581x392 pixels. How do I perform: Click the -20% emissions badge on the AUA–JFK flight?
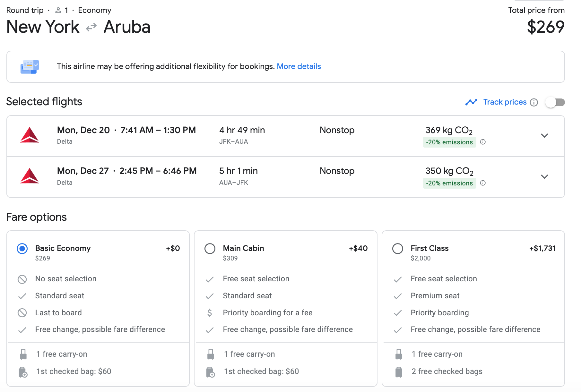tap(449, 183)
